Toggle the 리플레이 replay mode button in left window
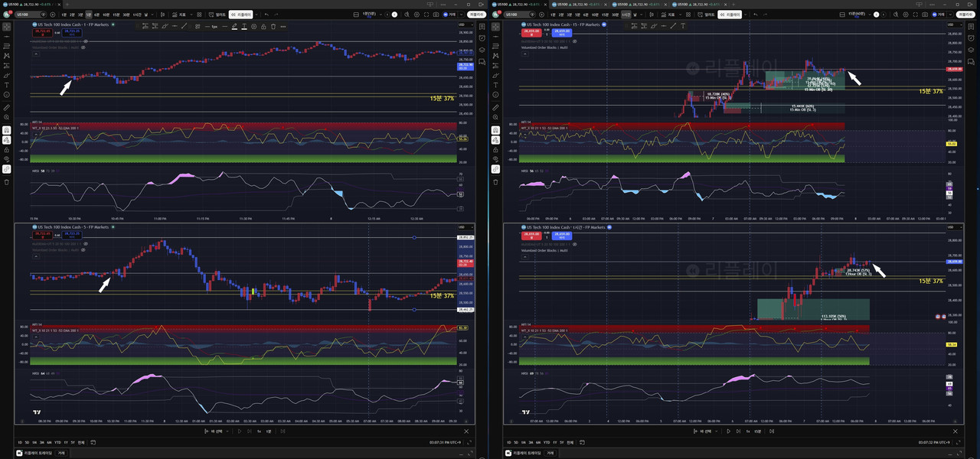Screen dimensions: 980x459 pyautogui.click(x=241, y=15)
